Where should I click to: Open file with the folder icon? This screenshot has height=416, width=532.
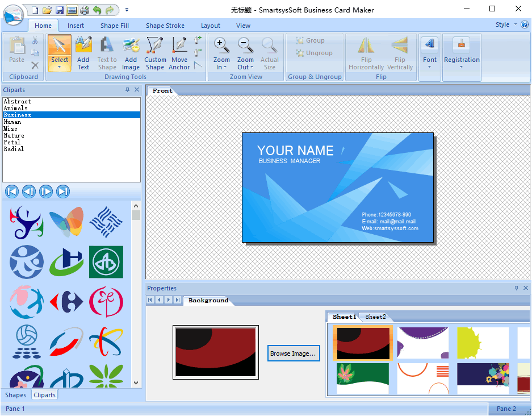pyautogui.click(x=47, y=10)
